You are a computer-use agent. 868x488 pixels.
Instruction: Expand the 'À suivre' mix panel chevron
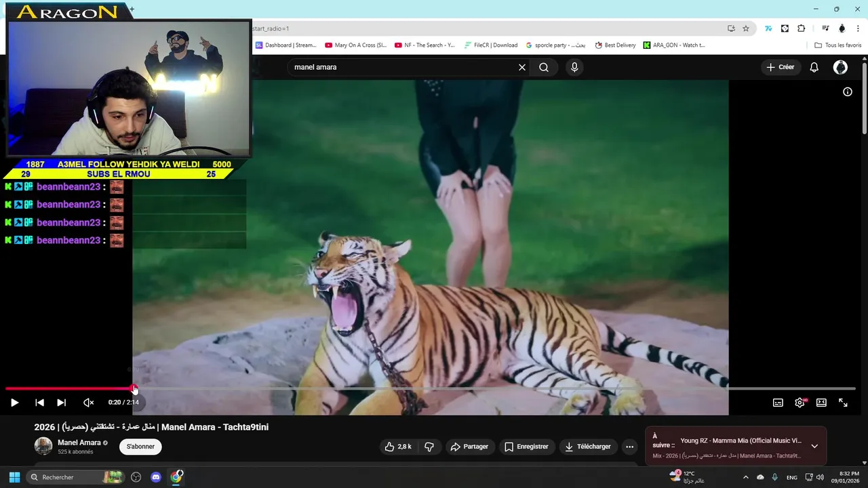[x=814, y=446]
